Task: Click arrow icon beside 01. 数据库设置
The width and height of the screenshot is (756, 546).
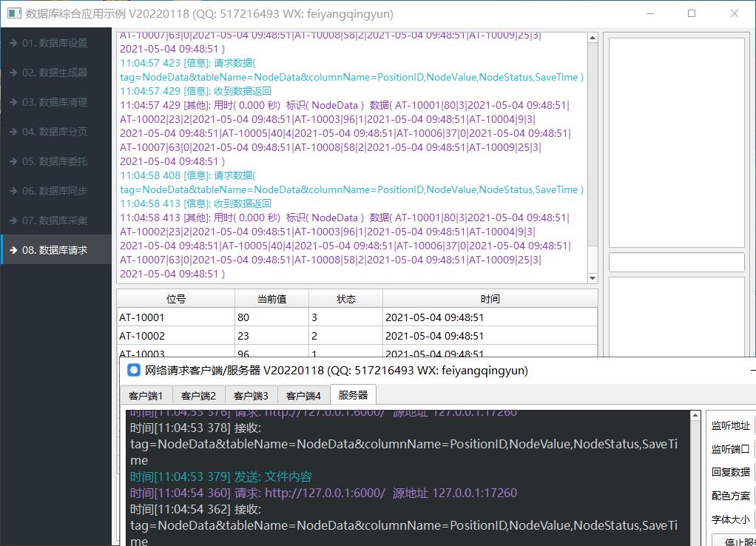Action: [x=13, y=43]
